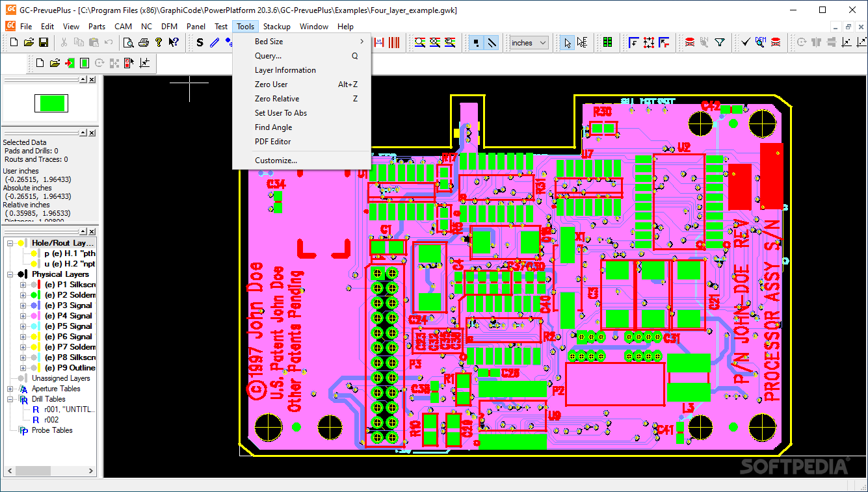Image resolution: width=868 pixels, height=492 pixels.
Task: Open PDF Editor from Tools menu
Action: (302, 142)
